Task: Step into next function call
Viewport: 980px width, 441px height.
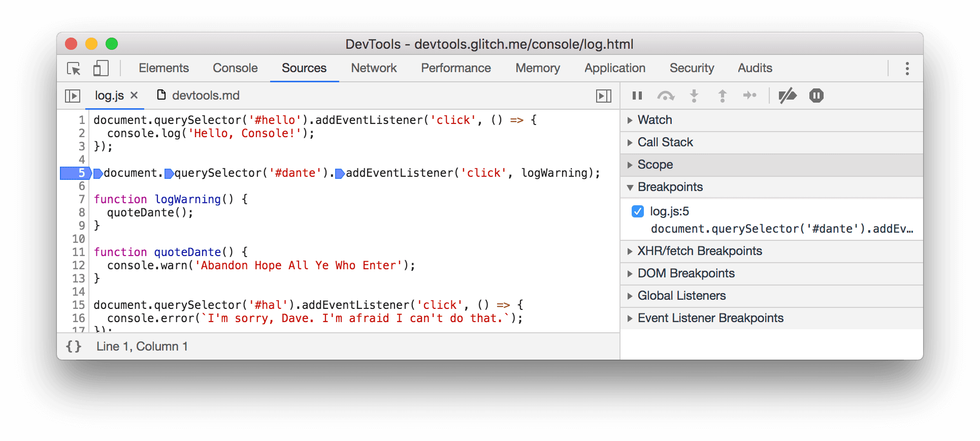Action: point(694,96)
